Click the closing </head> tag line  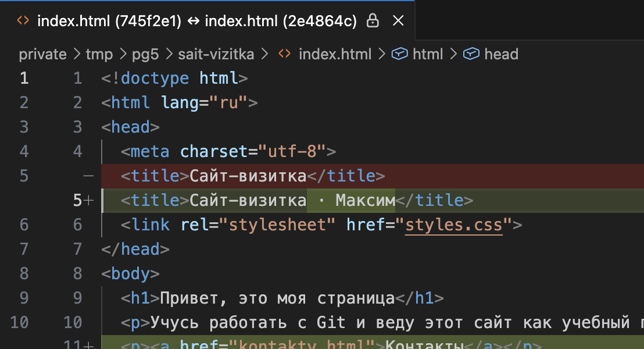[135, 250]
